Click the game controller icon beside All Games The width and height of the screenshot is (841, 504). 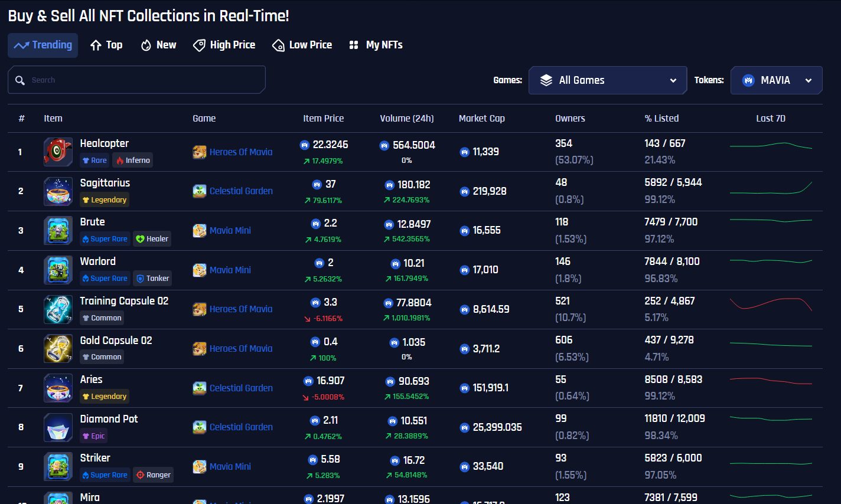coord(547,80)
